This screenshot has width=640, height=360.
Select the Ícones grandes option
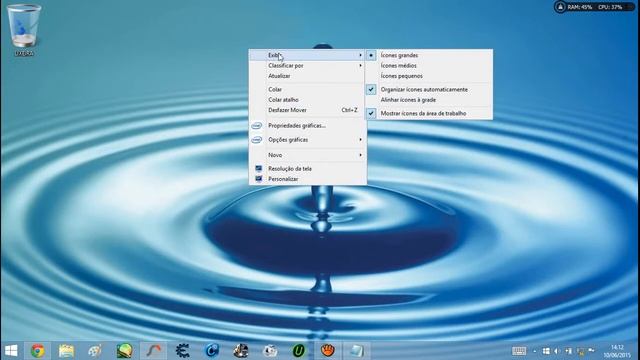coord(429,55)
